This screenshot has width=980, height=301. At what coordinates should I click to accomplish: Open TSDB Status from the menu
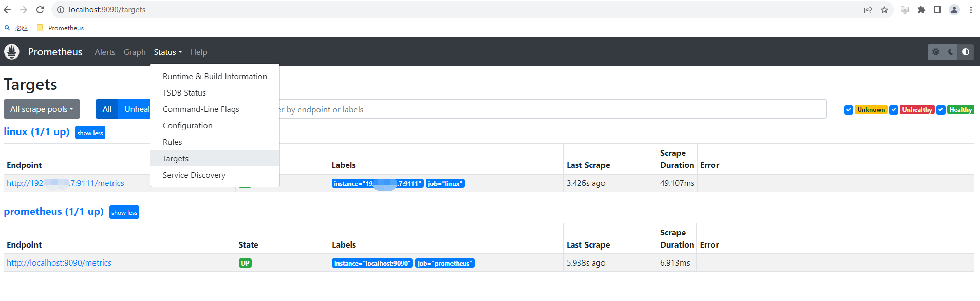pos(184,93)
